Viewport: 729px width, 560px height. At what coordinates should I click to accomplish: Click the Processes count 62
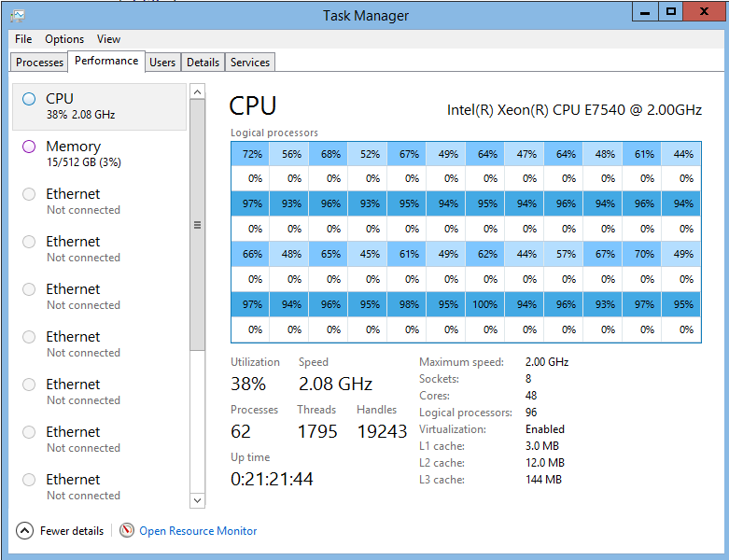tap(241, 432)
